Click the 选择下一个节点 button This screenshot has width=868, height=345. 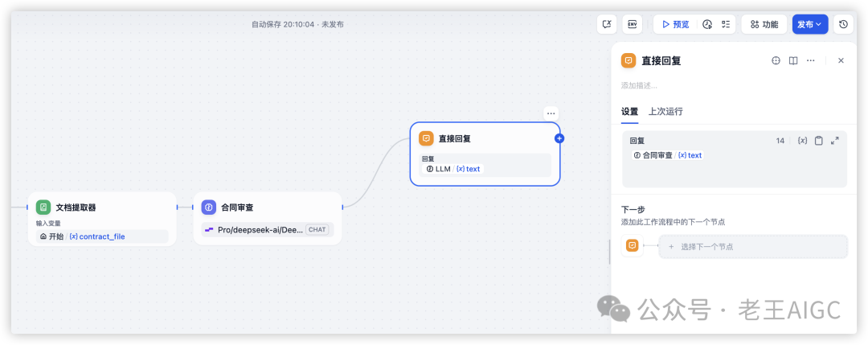753,246
